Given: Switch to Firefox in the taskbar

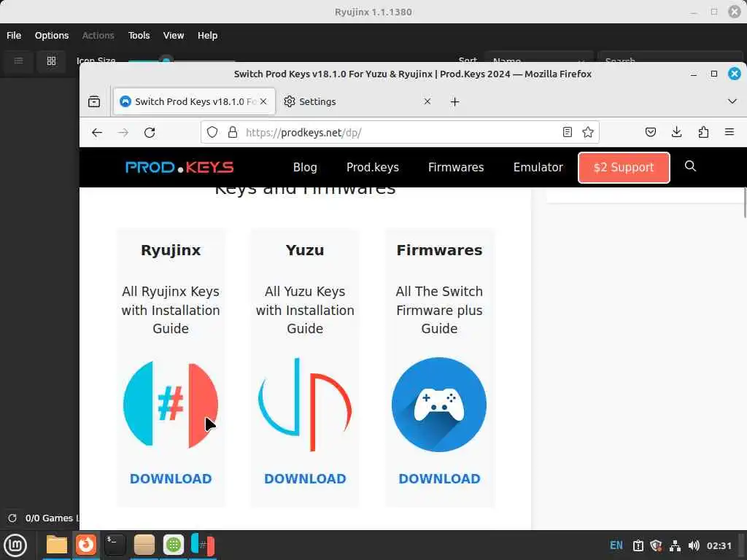Looking at the screenshot, I should [x=86, y=545].
